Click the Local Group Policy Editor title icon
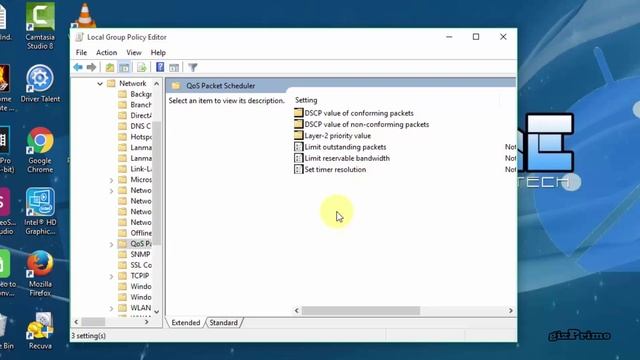 80,37
